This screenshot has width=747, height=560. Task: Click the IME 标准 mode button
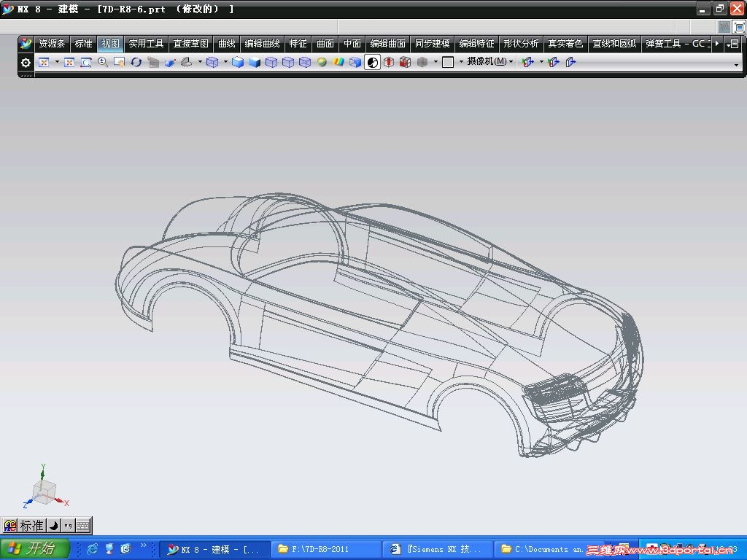click(32, 526)
